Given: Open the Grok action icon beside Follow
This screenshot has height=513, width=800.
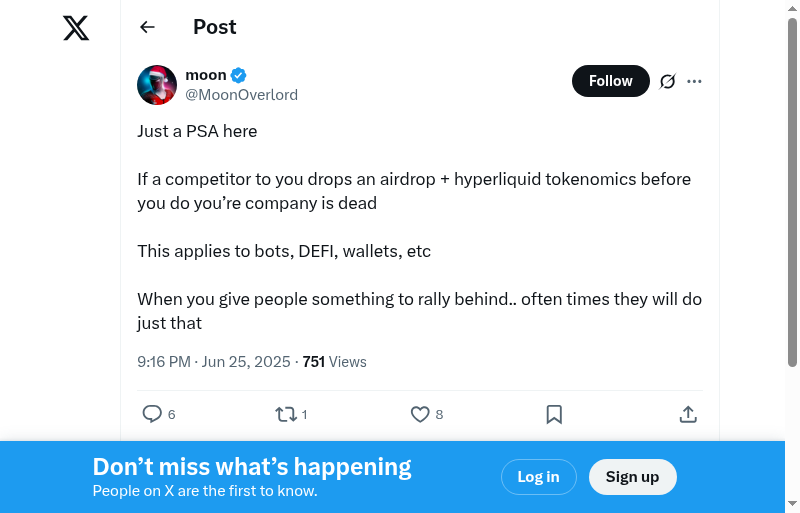Looking at the screenshot, I should coord(668,81).
